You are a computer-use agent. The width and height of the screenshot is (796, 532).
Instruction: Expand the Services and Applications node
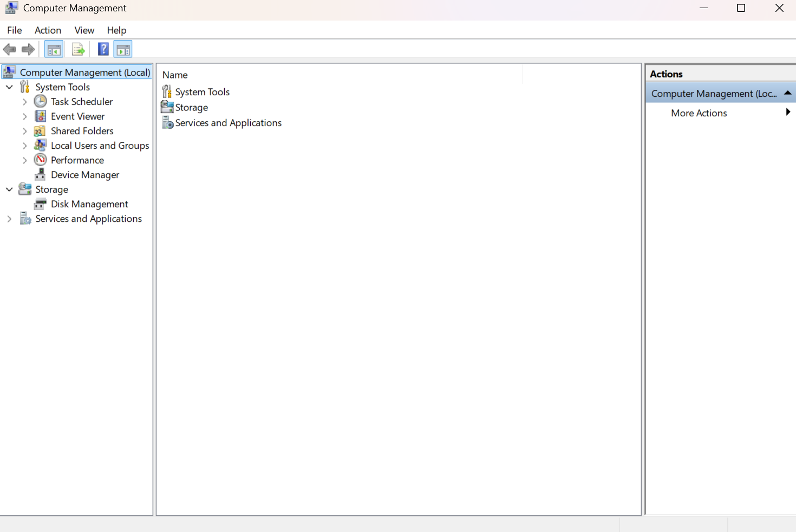9,219
